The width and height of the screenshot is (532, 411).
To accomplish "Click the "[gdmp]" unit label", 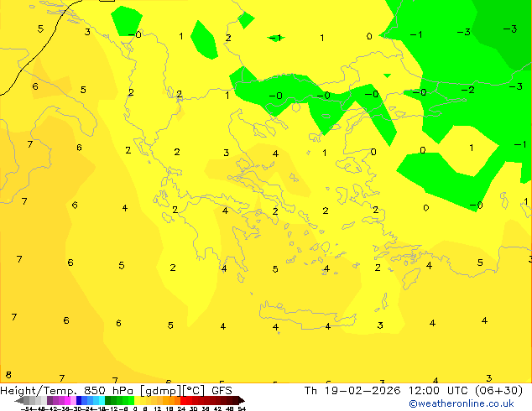I will coord(159,391).
